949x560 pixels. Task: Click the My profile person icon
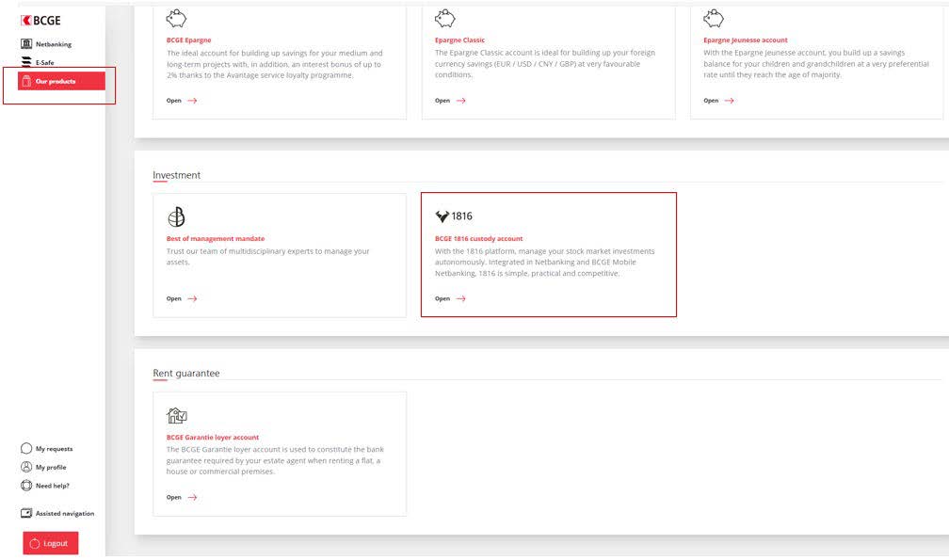pyautogui.click(x=26, y=467)
